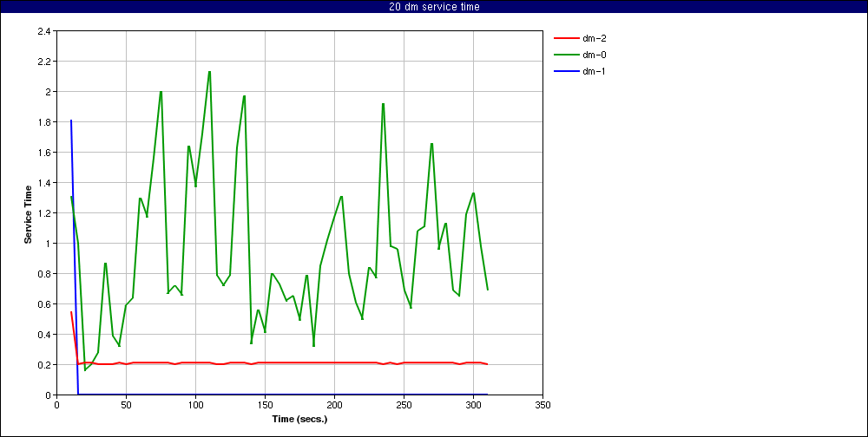Screen dimensions: 868x437
Task: Click the 100 x-axis tick value
Action: tap(195, 405)
